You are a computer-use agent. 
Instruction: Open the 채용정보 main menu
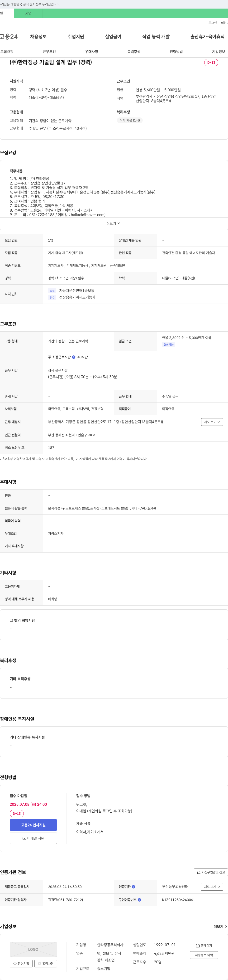pyautogui.click(x=38, y=37)
